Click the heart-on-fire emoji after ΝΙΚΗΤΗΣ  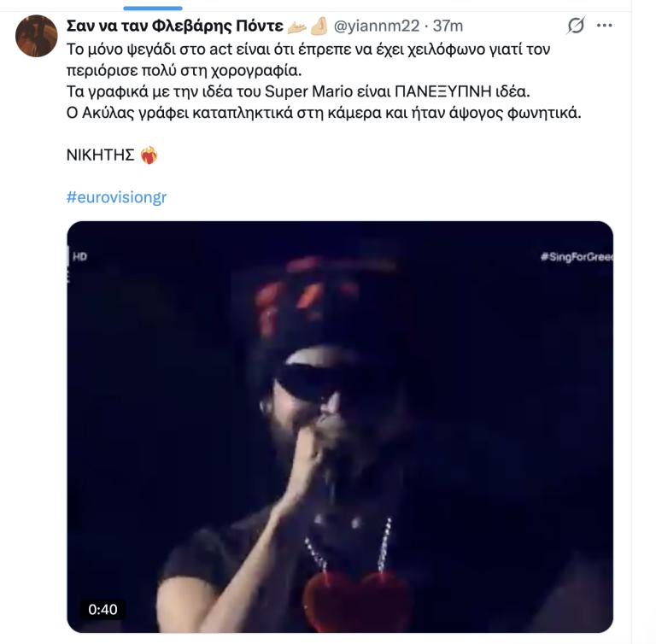[149, 155]
